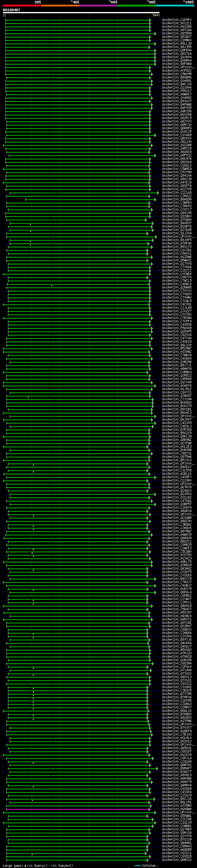This screenshot has width=197, height=868.
Task: Click label UniRef100_B4FNW6
Action: click(177, 104)
